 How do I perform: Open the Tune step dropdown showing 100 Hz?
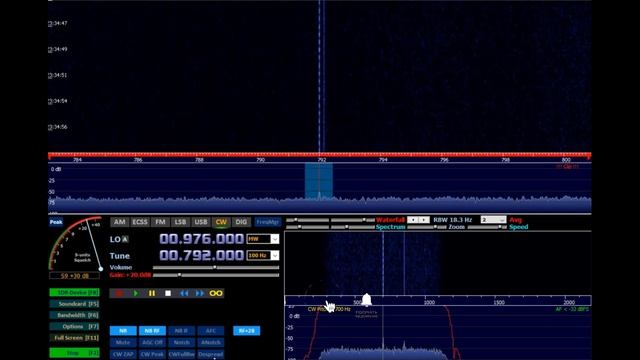coord(262,256)
